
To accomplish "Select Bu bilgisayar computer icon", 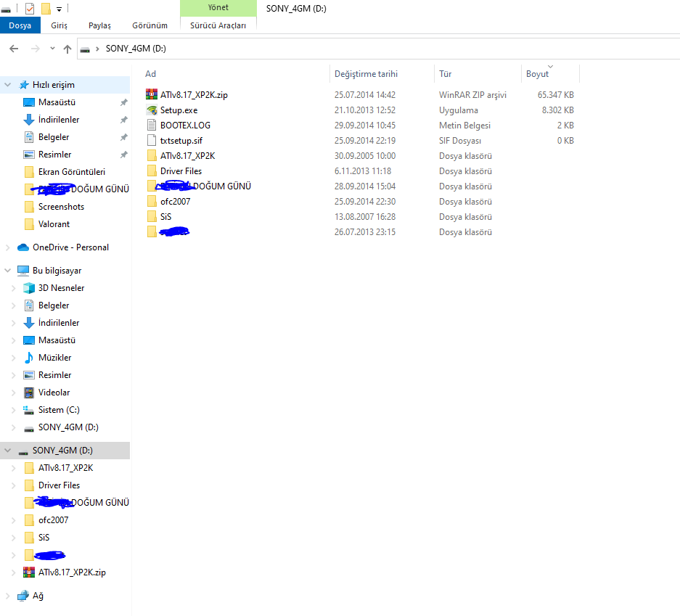I will pos(23,271).
